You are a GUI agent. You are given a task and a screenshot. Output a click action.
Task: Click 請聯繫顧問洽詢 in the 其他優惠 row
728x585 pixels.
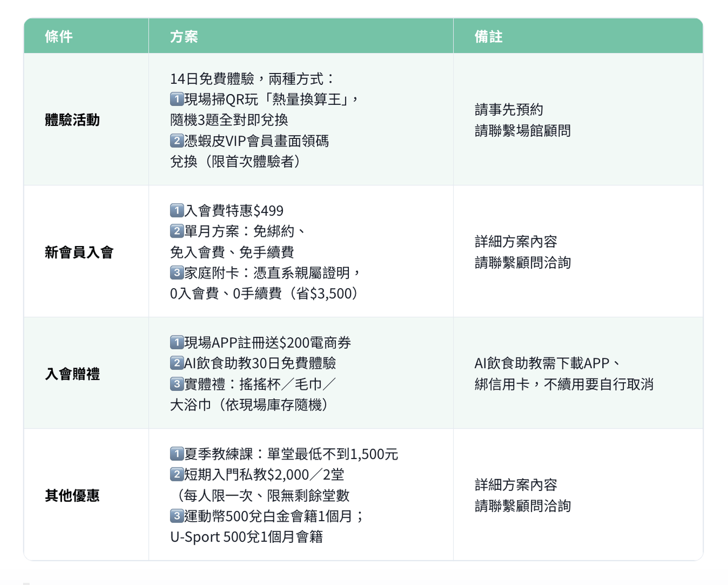pyautogui.click(x=523, y=506)
